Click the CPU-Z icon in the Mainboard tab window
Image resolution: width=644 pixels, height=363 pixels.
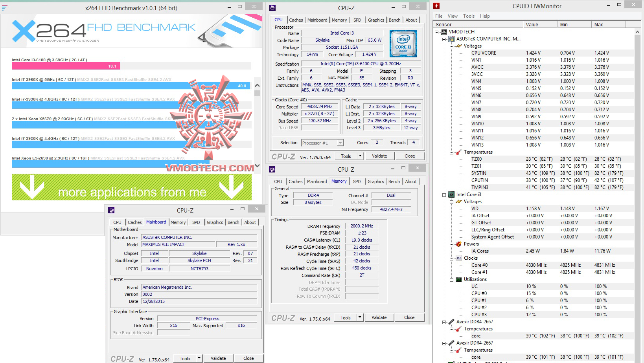[111, 210]
